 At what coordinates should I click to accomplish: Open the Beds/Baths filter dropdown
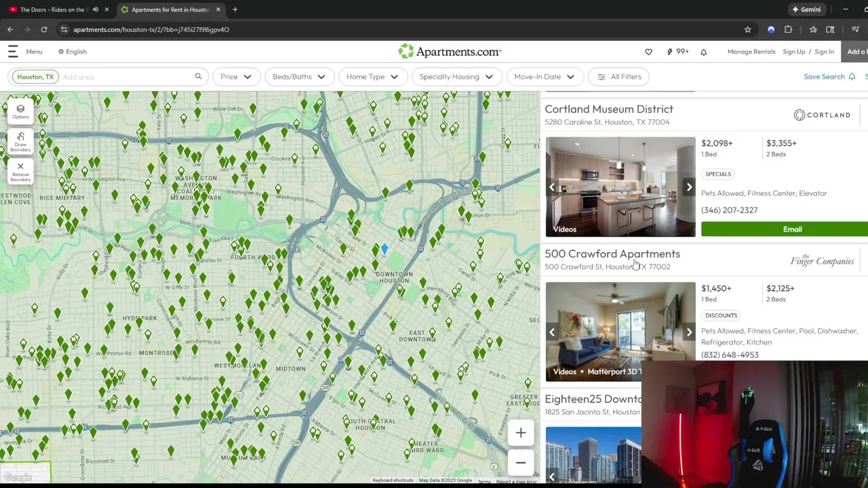299,77
